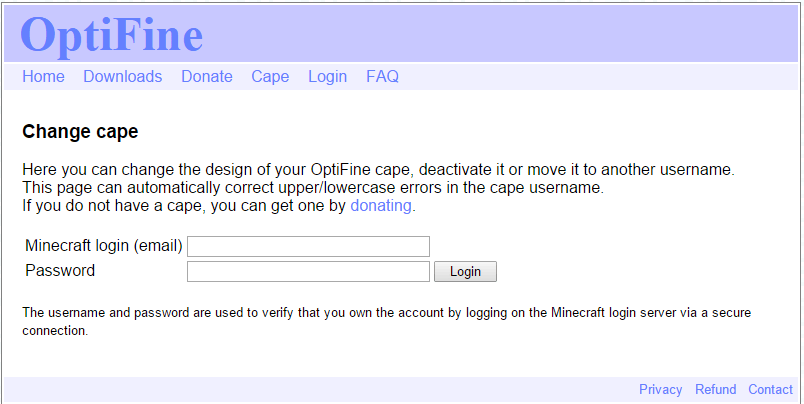804x404 pixels.
Task: Open the FAQ page
Action: (382, 77)
